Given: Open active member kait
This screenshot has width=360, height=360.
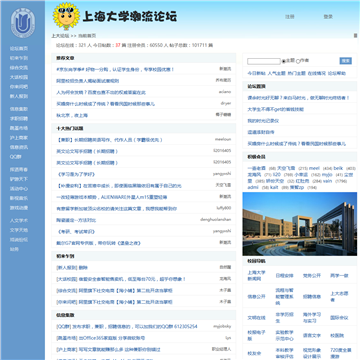Looking at the screenshot, I should click(274, 187).
